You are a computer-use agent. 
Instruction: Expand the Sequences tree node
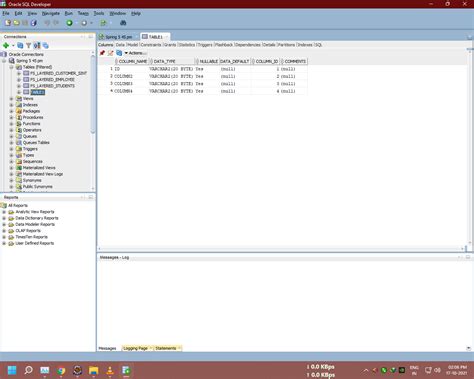pos(12,162)
